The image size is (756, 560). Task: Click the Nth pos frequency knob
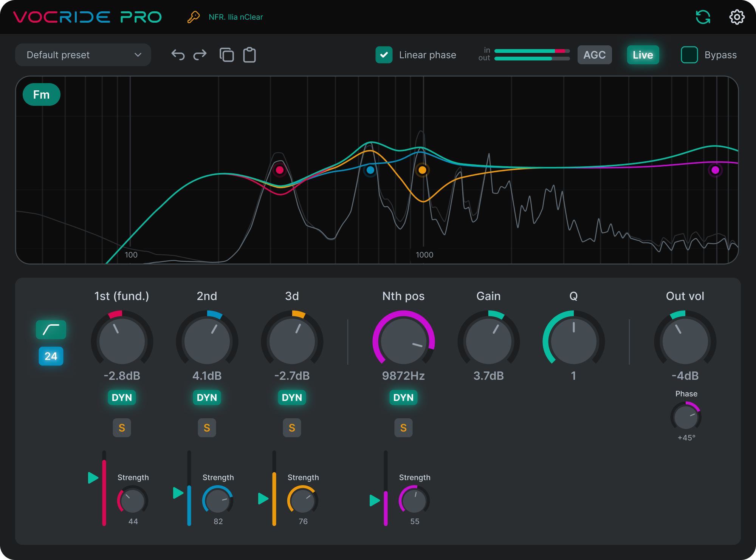point(403,341)
